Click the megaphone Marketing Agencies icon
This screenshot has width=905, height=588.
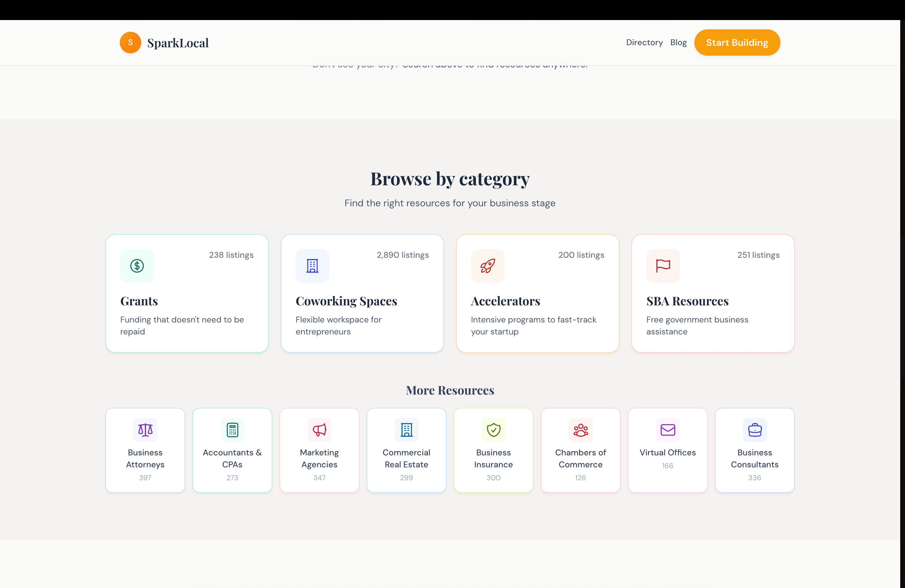point(319,430)
